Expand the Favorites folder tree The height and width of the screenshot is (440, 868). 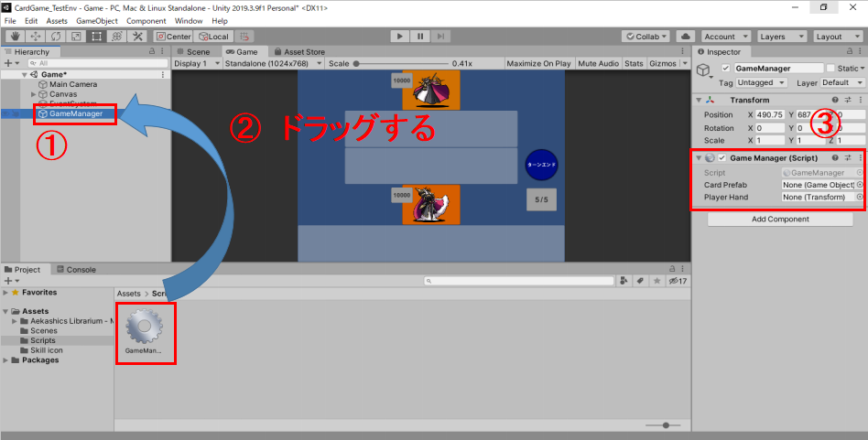[5, 293]
